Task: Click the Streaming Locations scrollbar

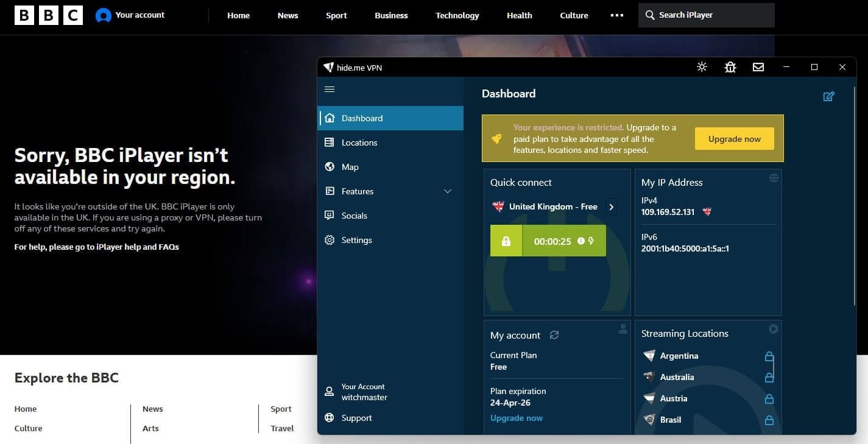Action: (774, 367)
